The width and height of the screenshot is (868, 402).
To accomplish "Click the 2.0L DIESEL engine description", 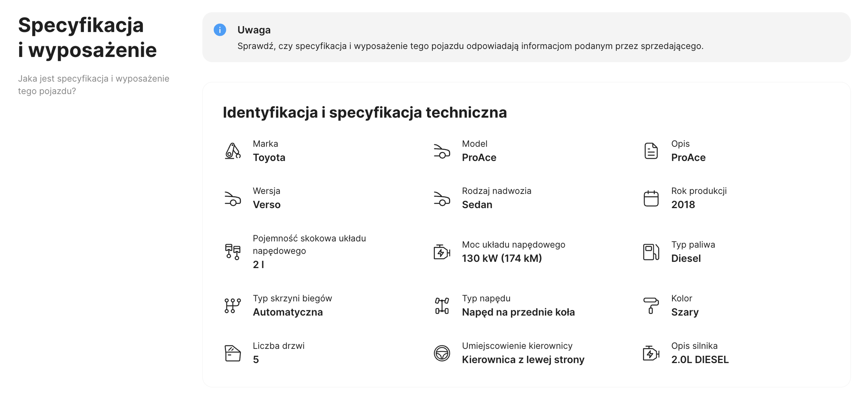I will click(x=700, y=359).
